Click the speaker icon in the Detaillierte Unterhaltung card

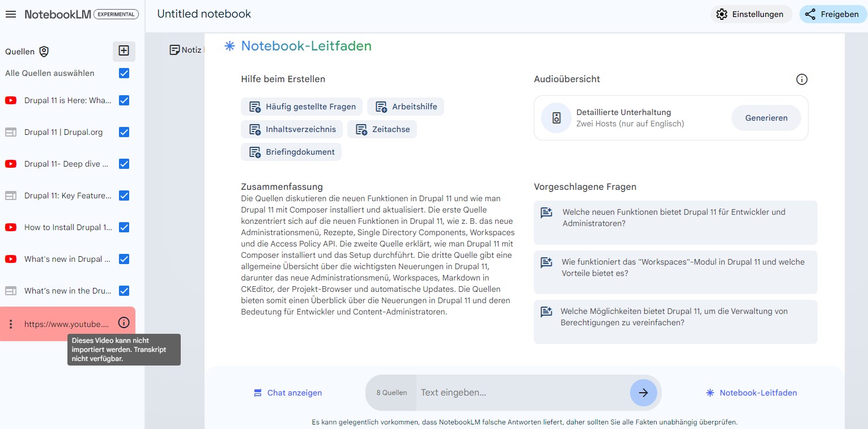pos(556,118)
